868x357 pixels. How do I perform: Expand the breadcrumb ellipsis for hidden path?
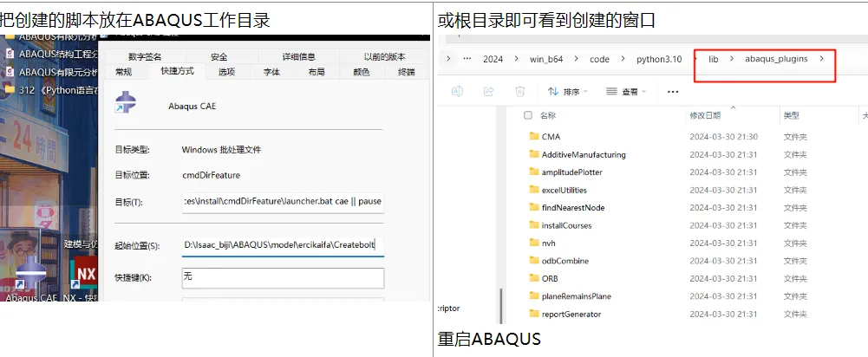pyautogui.click(x=467, y=59)
